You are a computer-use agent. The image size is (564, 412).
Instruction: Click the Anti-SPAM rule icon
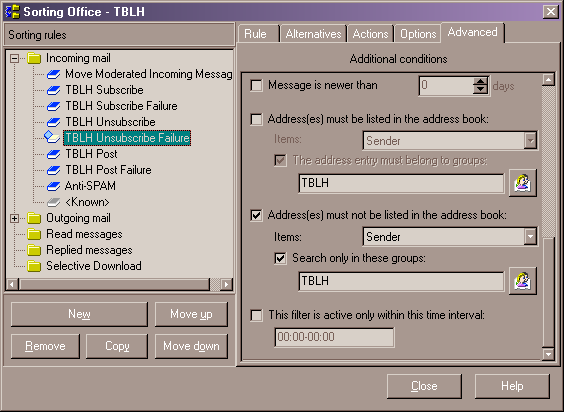click(x=54, y=186)
